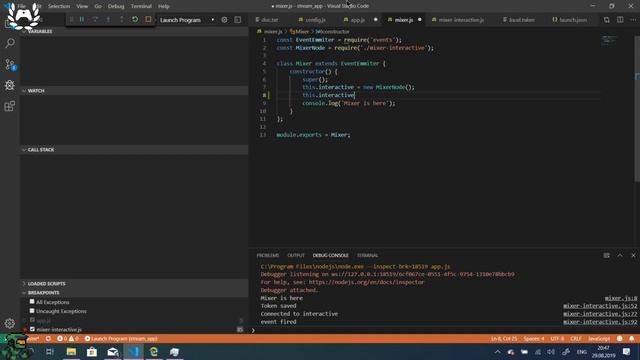Collapse the Breakpoints section
This screenshot has height=360, width=640.
click(x=134, y=293)
